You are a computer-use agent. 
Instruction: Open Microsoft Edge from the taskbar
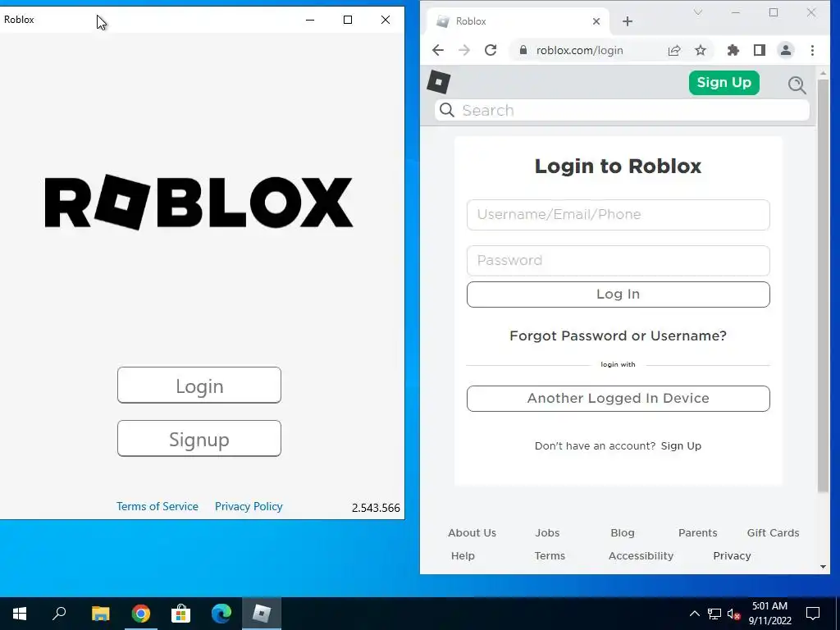221,614
